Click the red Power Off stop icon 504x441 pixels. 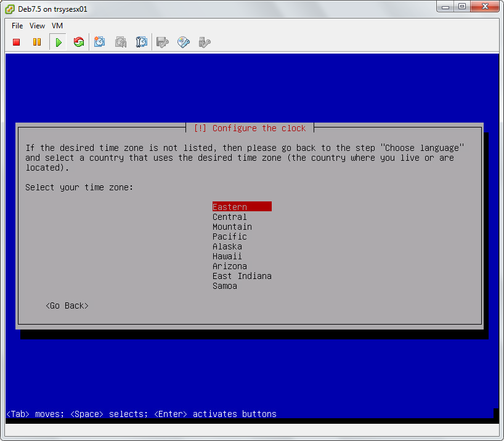[17, 42]
